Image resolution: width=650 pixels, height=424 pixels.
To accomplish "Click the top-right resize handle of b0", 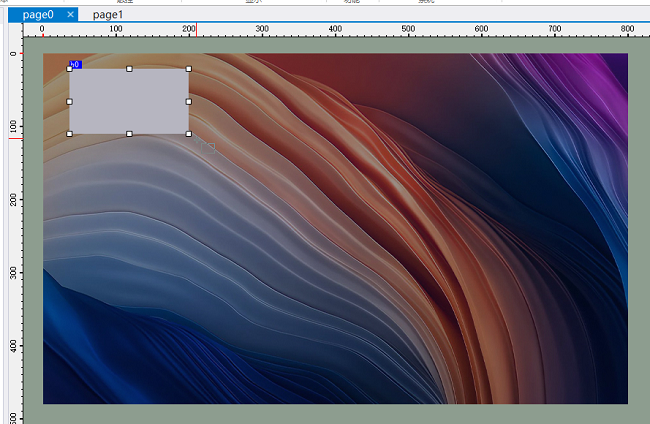I will click(189, 69).
